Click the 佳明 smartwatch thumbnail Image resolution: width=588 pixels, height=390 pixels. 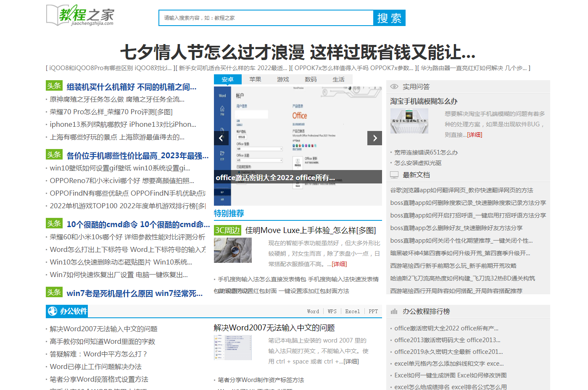(233, 250)
